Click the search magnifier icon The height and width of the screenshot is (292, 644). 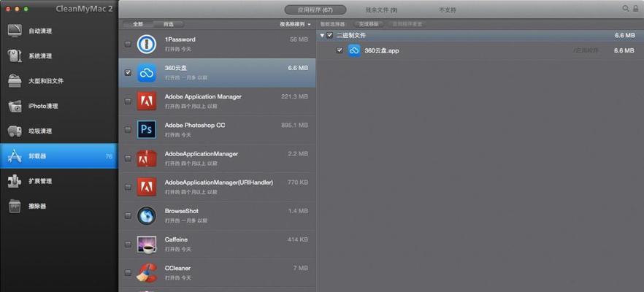626,8
